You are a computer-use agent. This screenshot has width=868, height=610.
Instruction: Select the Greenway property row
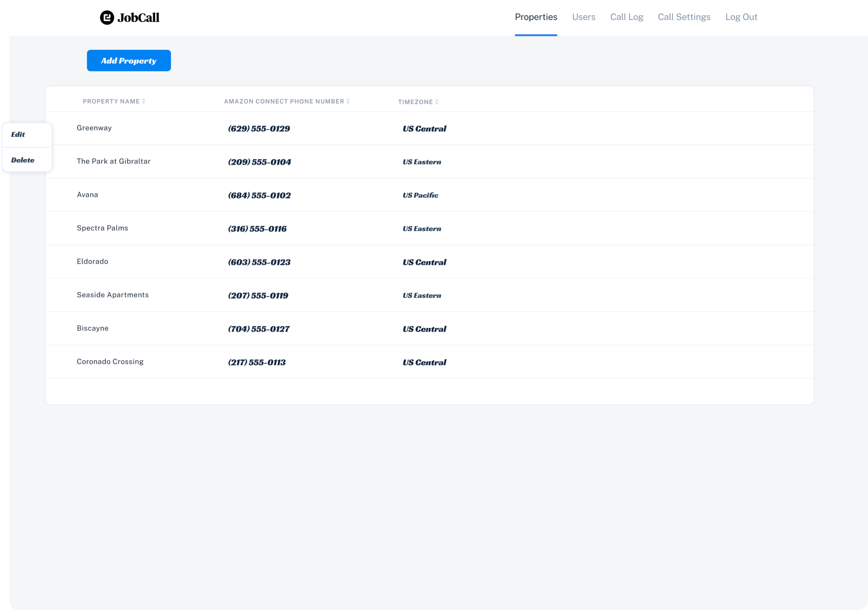click(x=94, y=128)
